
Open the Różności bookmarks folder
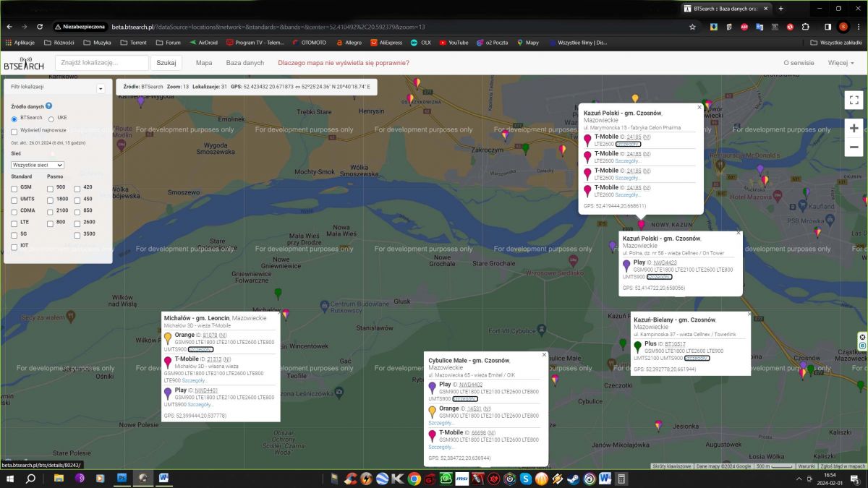click(59, 43)
